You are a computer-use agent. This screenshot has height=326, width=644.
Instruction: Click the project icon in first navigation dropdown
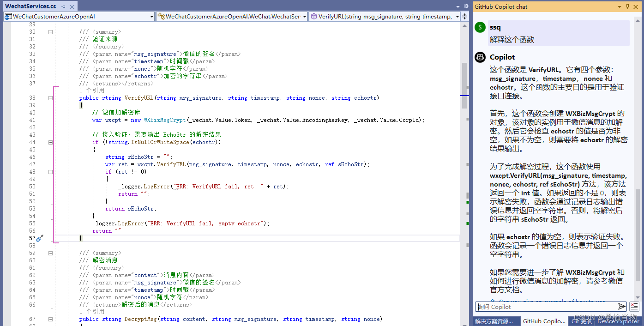[x=8, y=17]
